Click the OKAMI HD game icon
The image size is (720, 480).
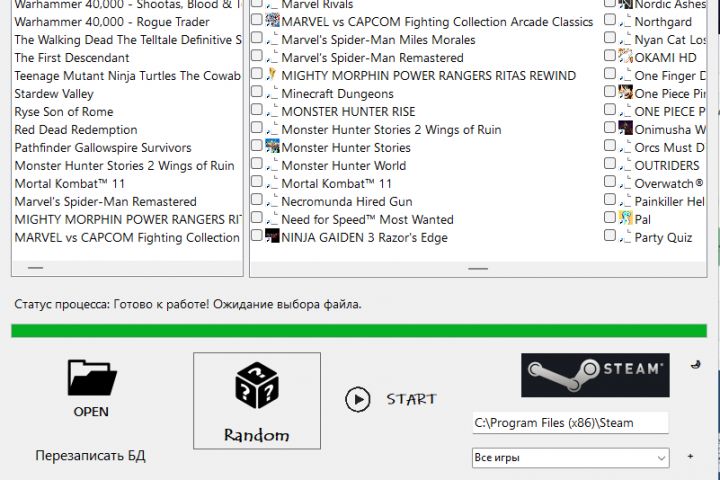click(625, 56)
